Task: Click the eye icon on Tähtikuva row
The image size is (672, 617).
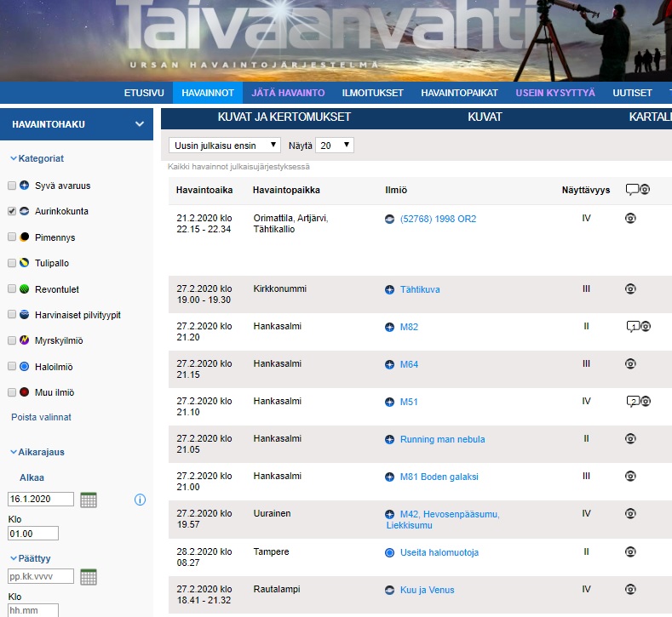Action: point(631,289)
